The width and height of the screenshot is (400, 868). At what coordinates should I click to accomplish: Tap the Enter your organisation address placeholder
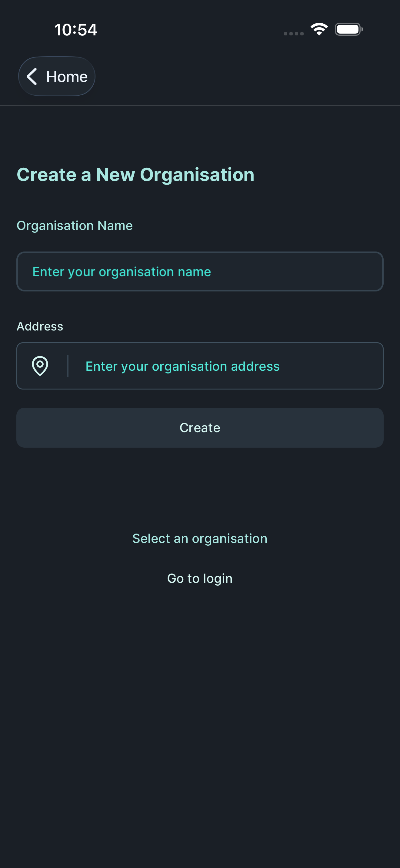182,366
